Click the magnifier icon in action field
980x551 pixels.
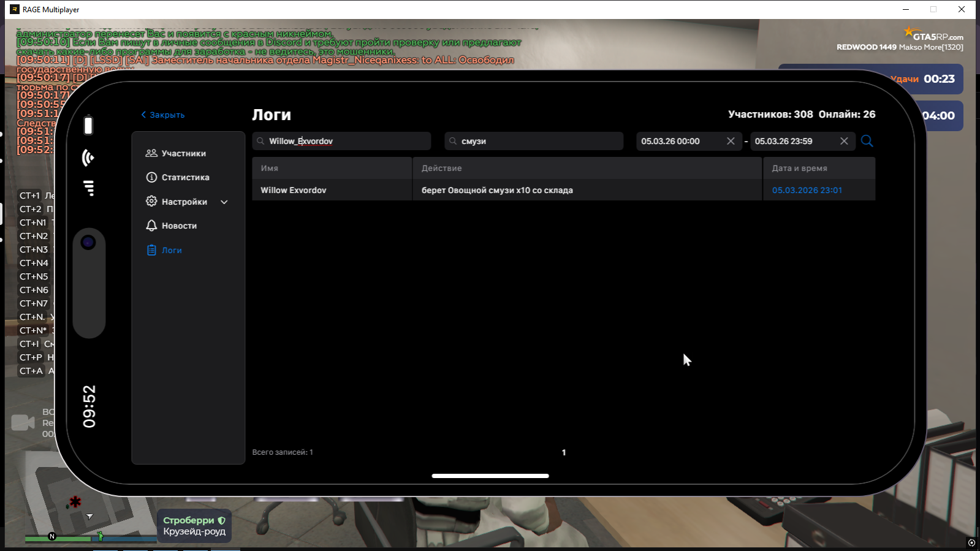[453, 141]
